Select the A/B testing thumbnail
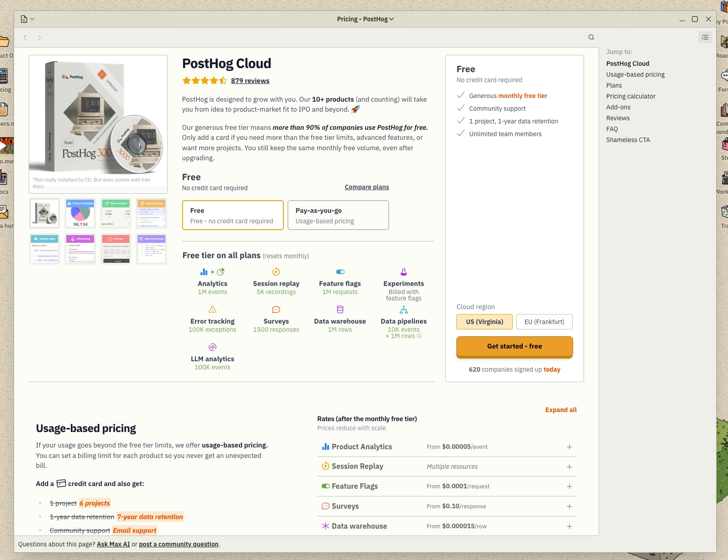The image size is (728, 560). [80, 249]
